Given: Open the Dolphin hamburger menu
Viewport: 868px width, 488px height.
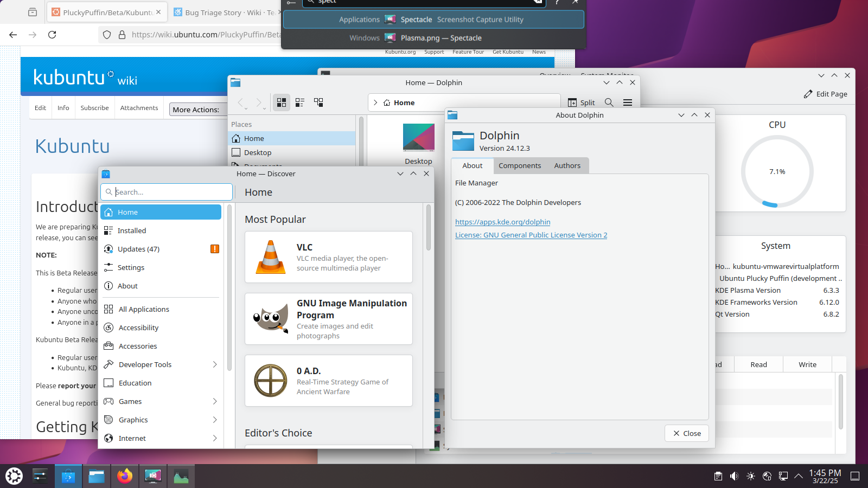Looking at the screenshot, I should pos(628,102).
